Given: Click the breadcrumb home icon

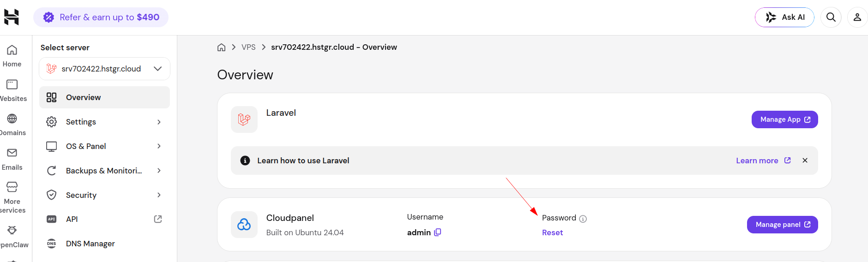Looking at the screenshot, I should tap(222, 47).
